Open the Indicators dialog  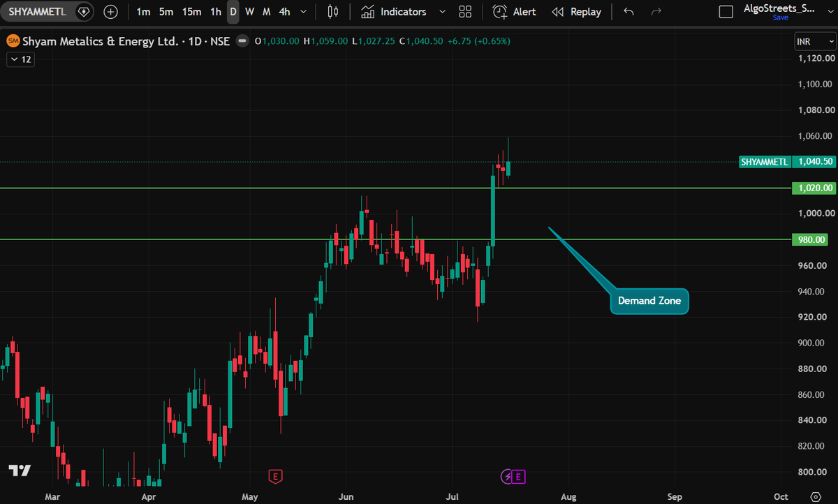tap(394, 12)
